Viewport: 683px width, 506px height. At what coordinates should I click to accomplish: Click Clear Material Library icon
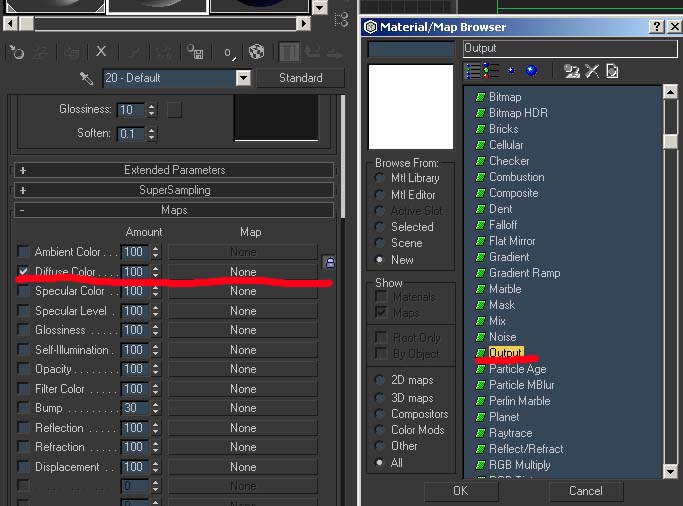(x=612, y=71)
